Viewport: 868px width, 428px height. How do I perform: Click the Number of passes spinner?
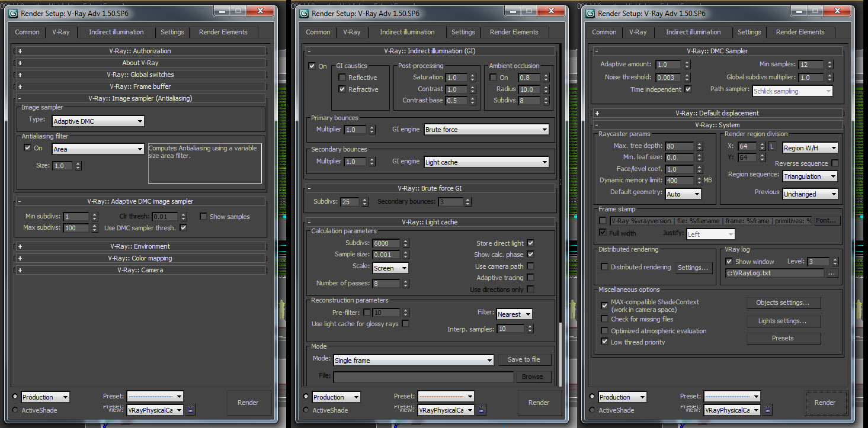pyautogui.click(x=405, y=284)
